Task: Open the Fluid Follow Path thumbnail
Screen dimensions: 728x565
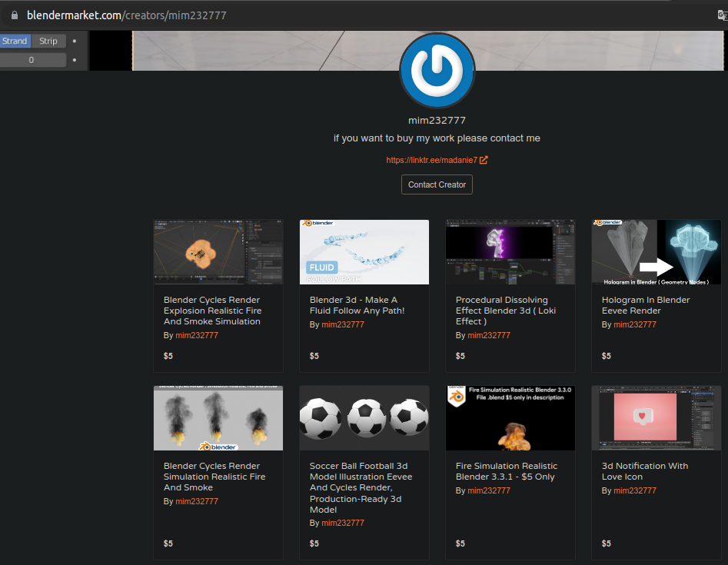Action: (364, 252)
